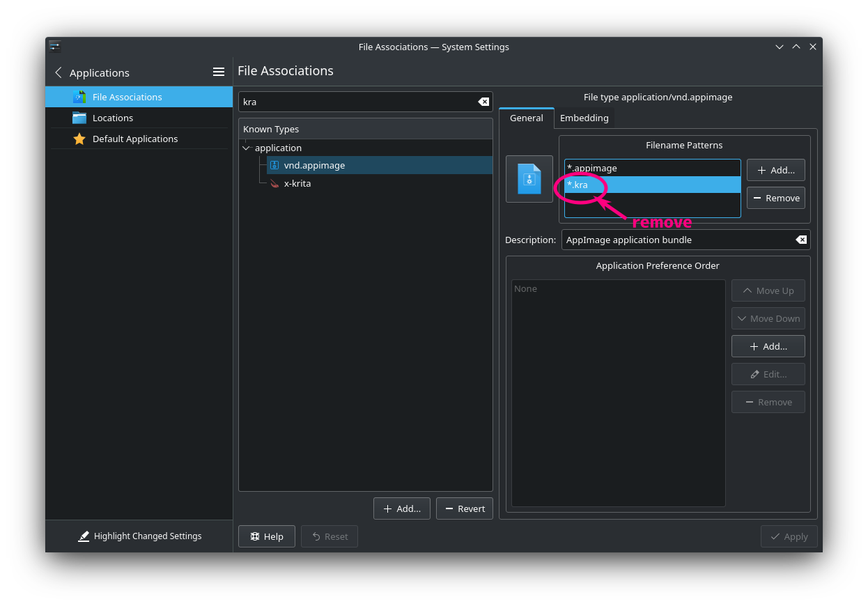Open the Help button

point(266,536)
